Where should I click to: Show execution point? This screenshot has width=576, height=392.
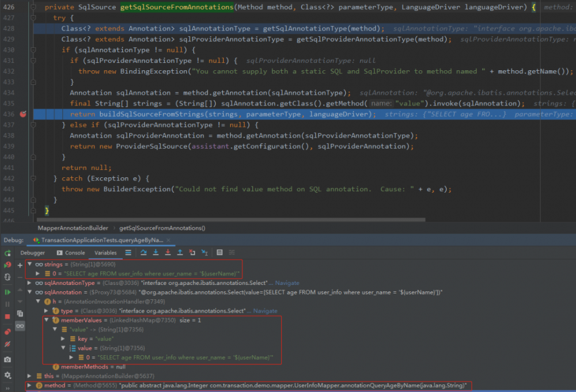(128, 253)
